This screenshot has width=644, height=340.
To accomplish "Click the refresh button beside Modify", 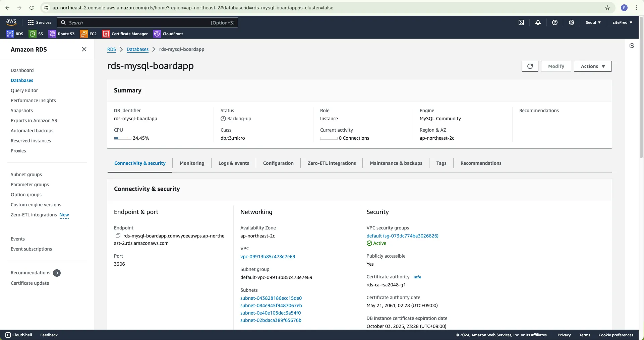I will pos(530,66).
